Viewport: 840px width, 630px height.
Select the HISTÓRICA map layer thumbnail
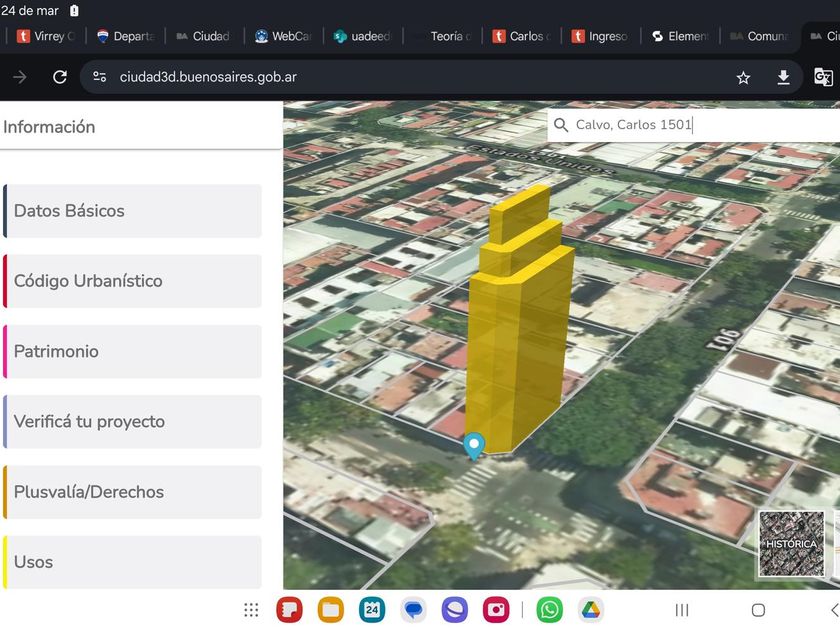click(791, 544)
